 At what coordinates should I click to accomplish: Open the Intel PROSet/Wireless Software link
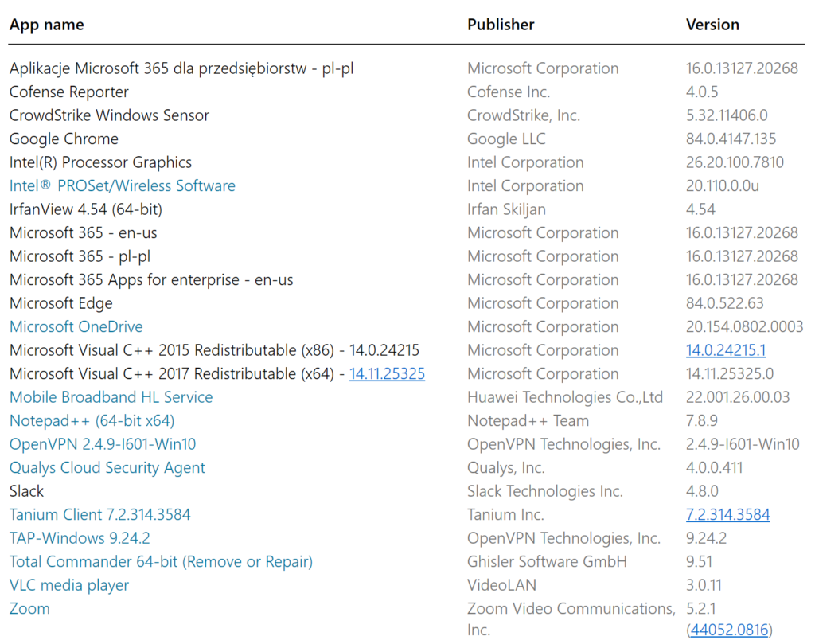[x=122, y=185]
